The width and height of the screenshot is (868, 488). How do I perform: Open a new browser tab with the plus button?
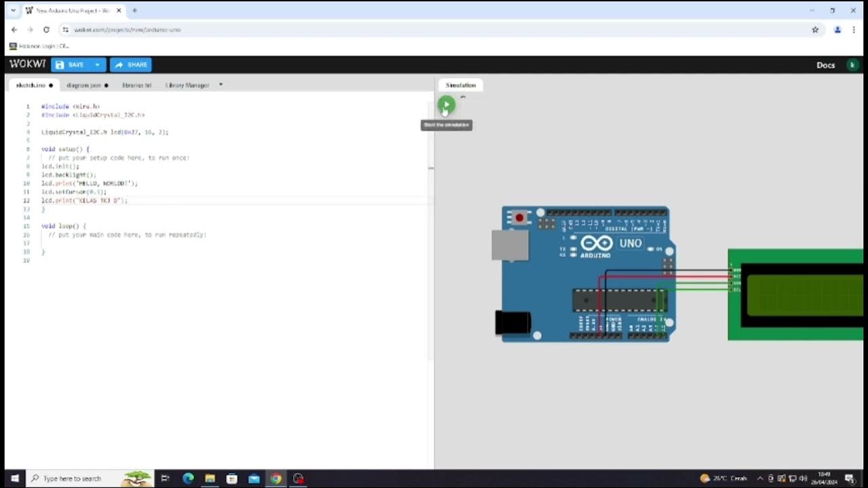coord(134,11)
